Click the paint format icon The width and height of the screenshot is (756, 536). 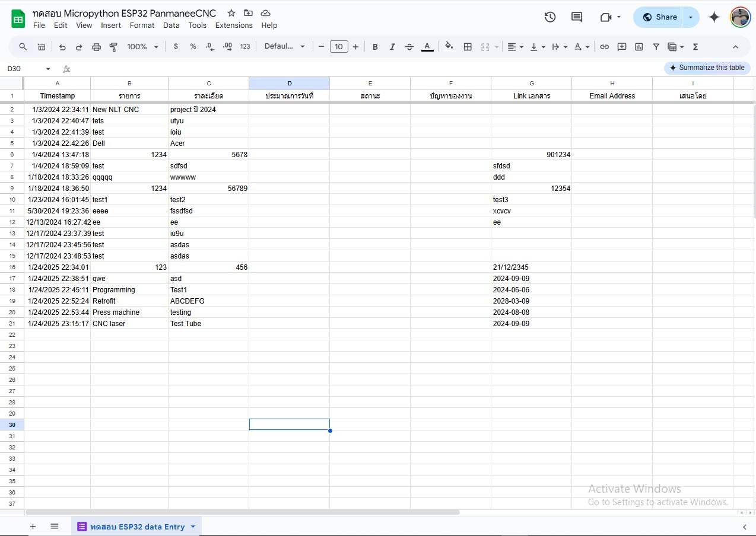113,47
